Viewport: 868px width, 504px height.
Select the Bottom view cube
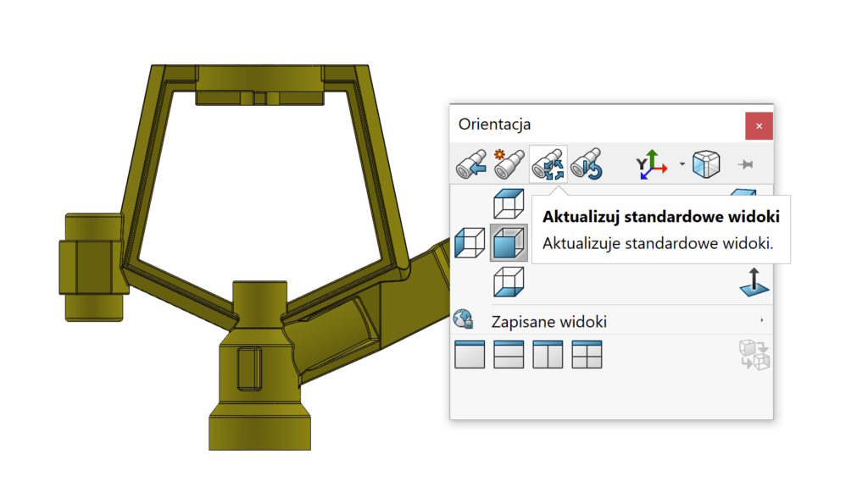coord(509,281)
